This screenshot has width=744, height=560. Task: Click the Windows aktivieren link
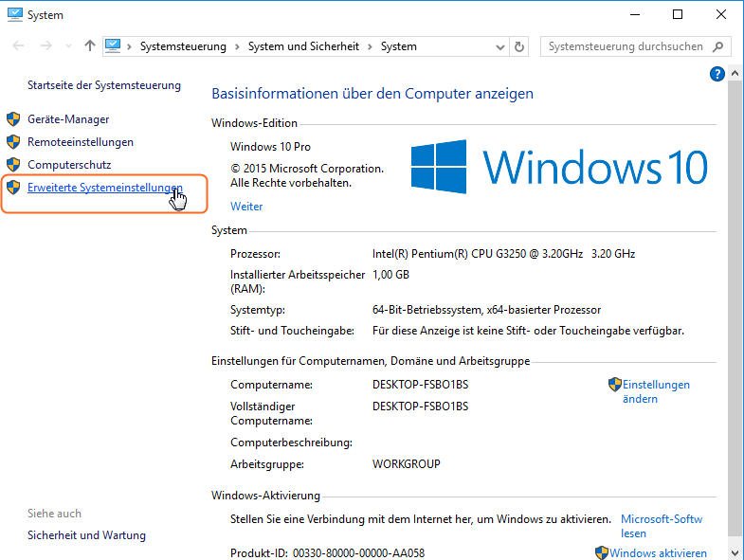click(658, 552)
